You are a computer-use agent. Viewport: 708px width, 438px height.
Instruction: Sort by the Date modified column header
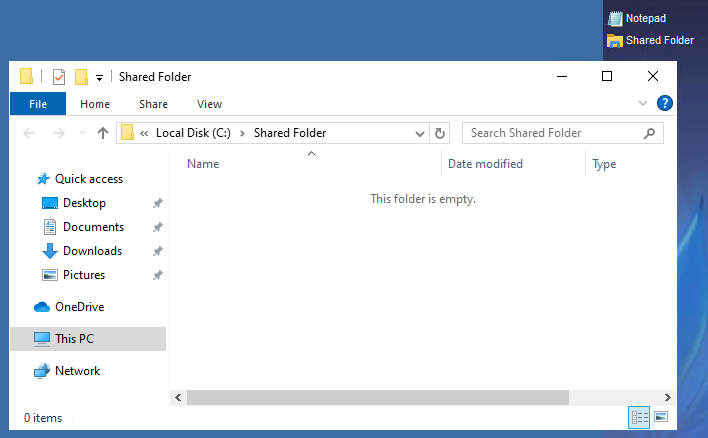click(485, 164)
